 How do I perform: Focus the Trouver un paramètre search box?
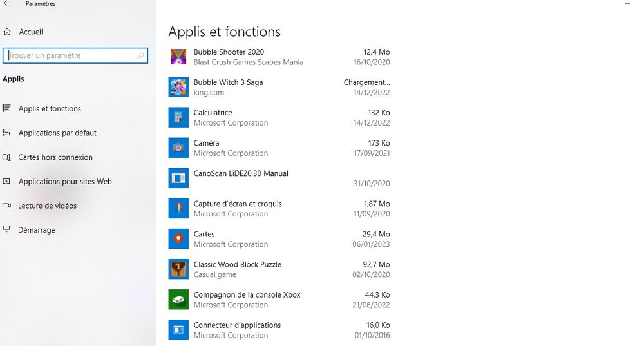[71, 56]
